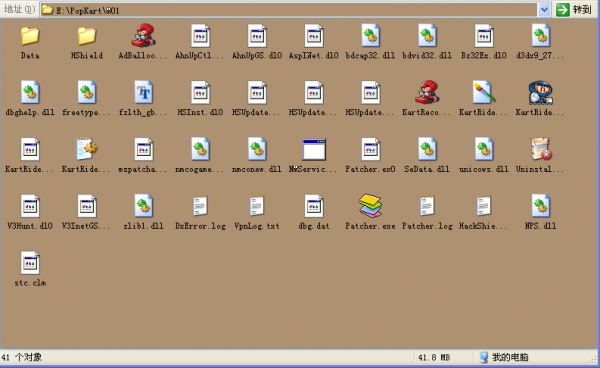Image resolution: width=600 pixels, height=368 pixels.
Task: Select the dbghelp.dll file
Action: 30,92
